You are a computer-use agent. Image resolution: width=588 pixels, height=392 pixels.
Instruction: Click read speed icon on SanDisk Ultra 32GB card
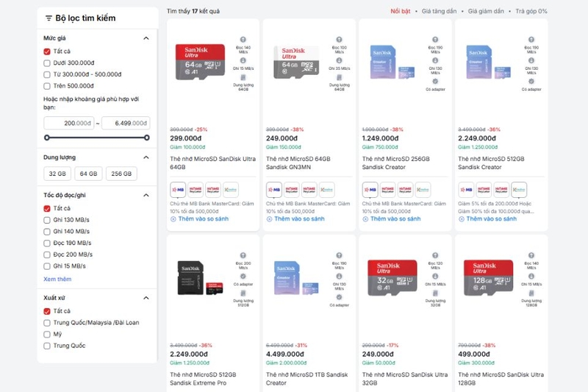(435, 255)
